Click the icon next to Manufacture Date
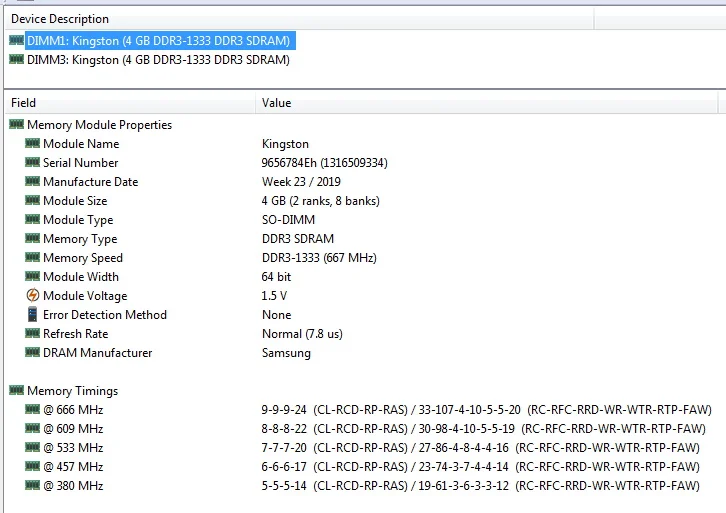Image resolution: width=726 pixels, height=513 pixels. tap(32, 181)
